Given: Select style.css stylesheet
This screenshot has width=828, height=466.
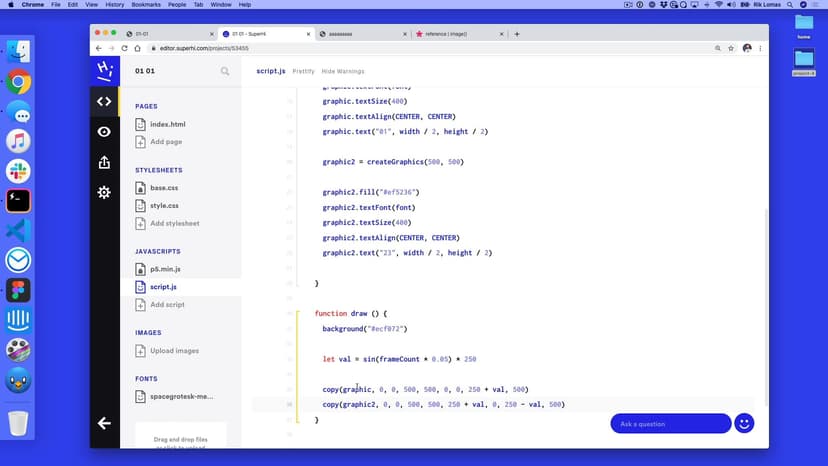Looking at the screenshot, I should tap(164, 205).
